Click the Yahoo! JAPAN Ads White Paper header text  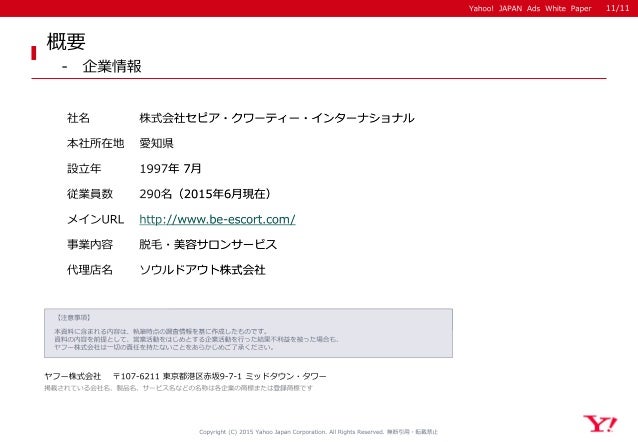coord(530,9)
